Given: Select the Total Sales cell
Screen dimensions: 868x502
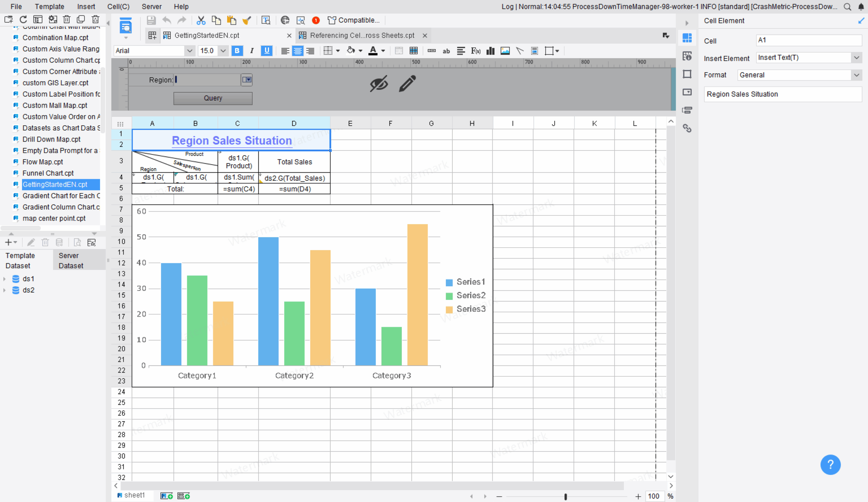Looking at the screenshot, I should [x=295, y=162].
